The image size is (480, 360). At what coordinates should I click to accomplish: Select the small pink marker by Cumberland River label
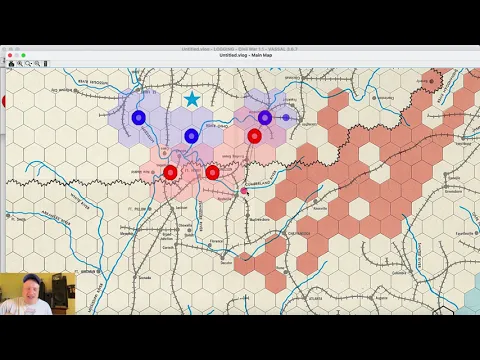[244, 191]
